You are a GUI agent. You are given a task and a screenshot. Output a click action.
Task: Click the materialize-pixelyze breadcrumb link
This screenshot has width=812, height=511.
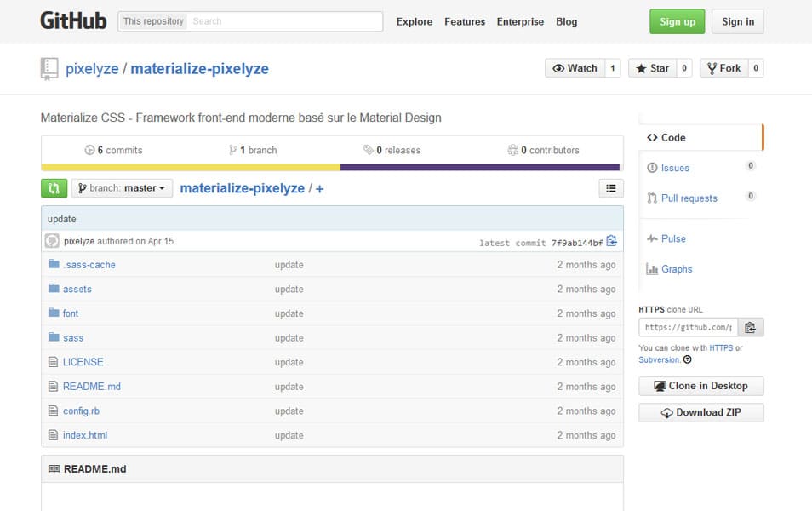click(242, 188)
